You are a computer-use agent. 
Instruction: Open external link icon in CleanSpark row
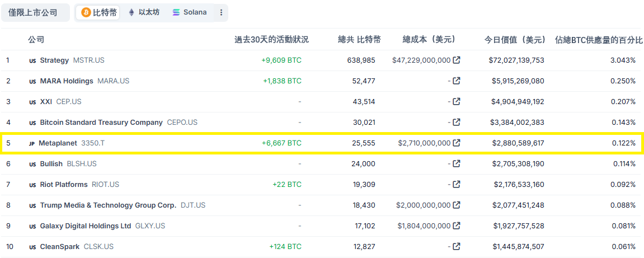click(x=457, y=246)
